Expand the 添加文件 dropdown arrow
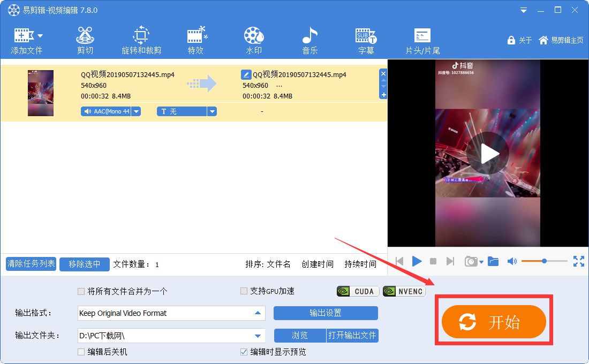 (x=40, y=36)
